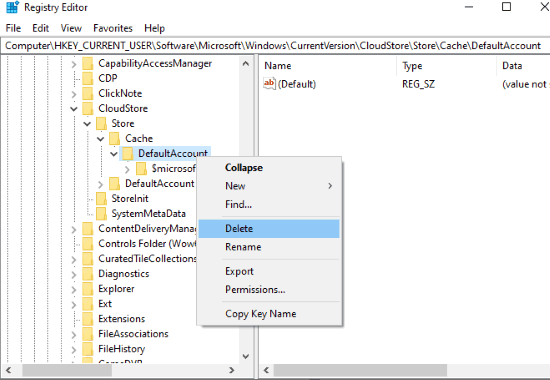Collapse the Store key chevron
The width and height of the screenshot is (550, 380).
[87, 124]
